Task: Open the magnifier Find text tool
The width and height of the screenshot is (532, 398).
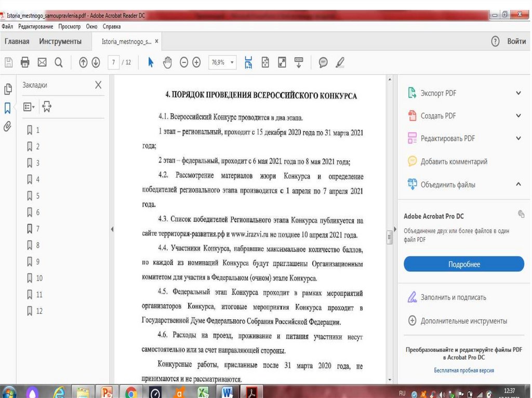Action: [59, 63]
